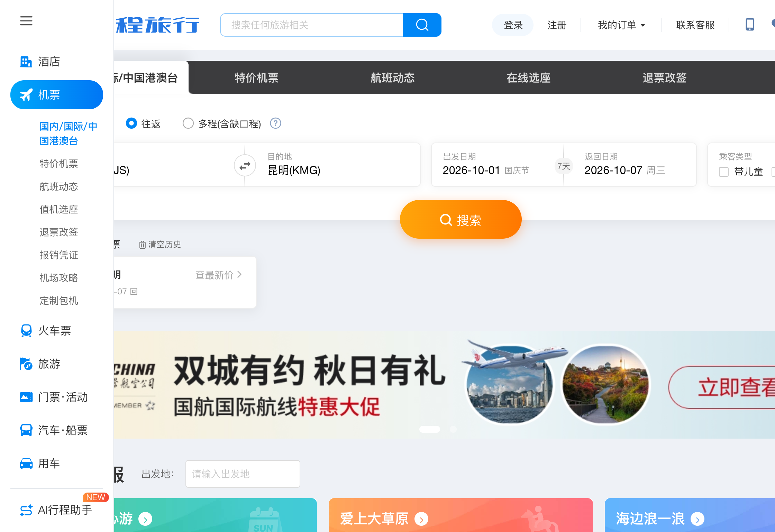Swap origin and destination arrows icon
The height and width of the screenshot is (532, 775).
coord(245,165)
